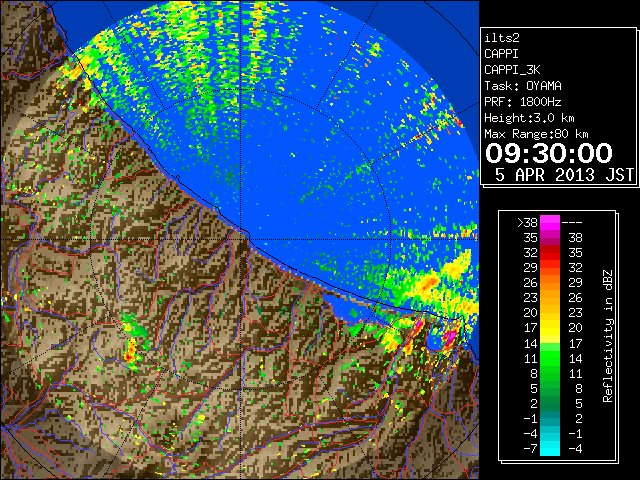Pick the bright green 11–14 dBZ swatch
This screenshot has width=640, height=480.
[x=550, y=358]
